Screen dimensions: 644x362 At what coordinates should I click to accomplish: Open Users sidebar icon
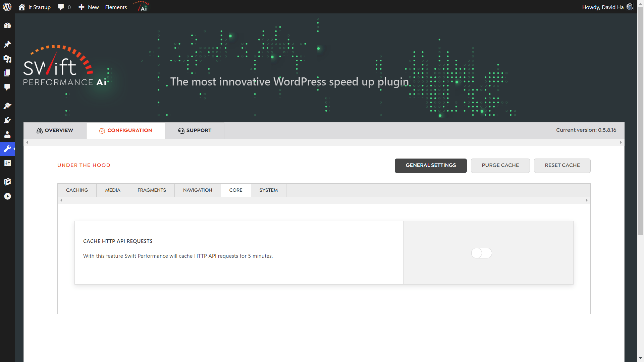pos(7,135)
